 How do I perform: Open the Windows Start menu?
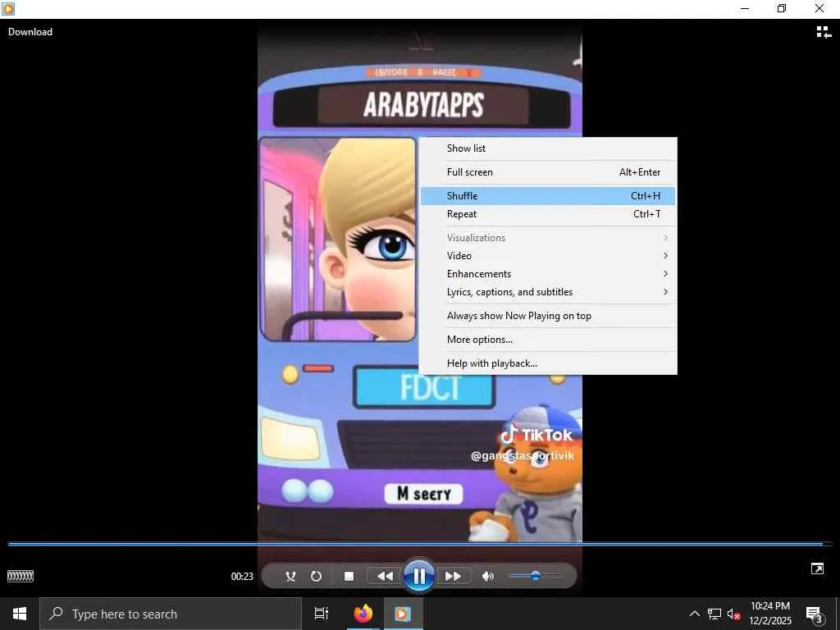tap(20, 614)
